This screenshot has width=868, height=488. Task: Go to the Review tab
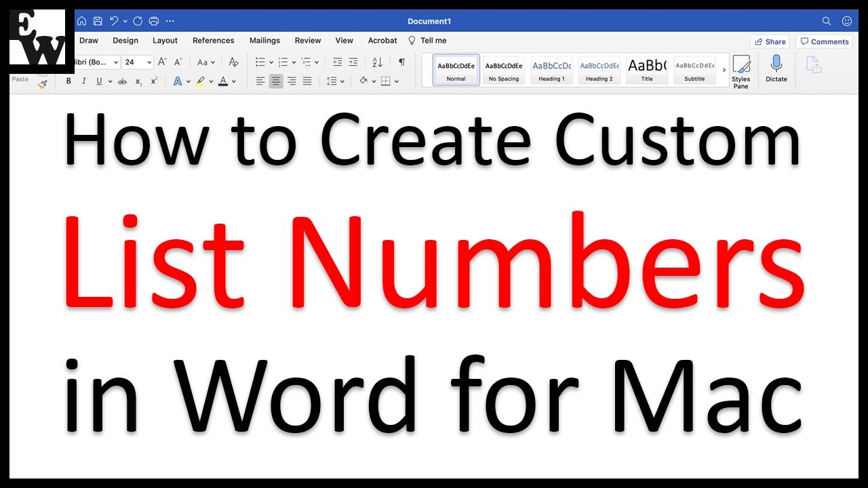pos(308,41)
